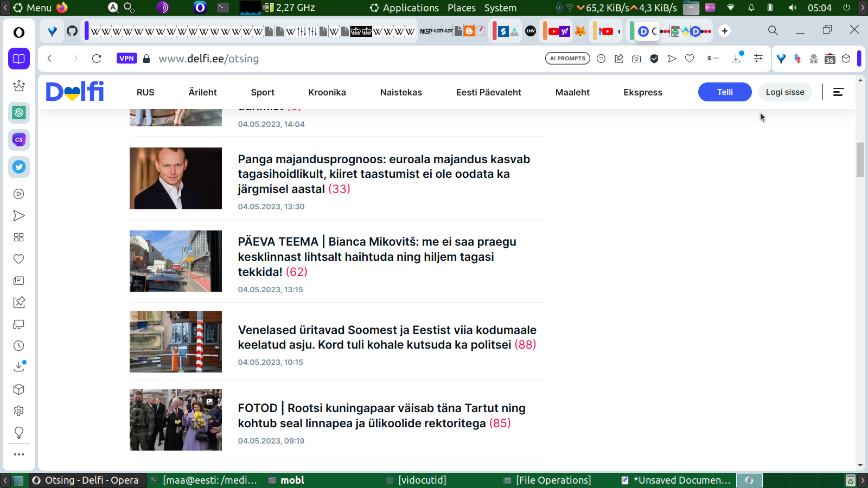
Task: Open the (88) comments count link
Action: coord(525,344)
